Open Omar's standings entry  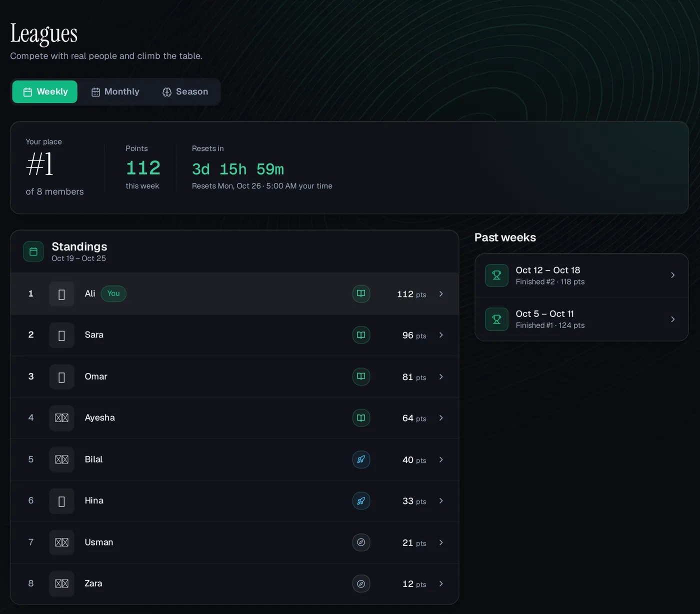pos(234,376)
